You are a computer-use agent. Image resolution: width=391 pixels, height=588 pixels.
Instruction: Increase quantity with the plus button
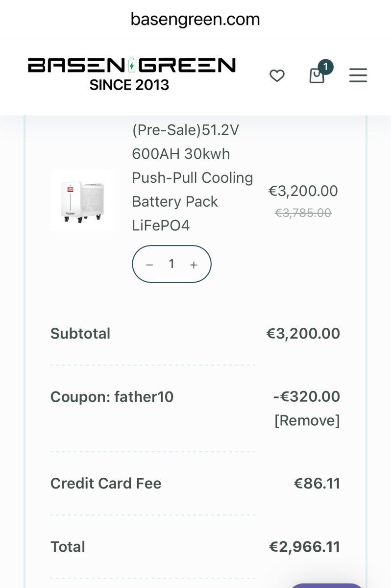(x=194, y=265)
